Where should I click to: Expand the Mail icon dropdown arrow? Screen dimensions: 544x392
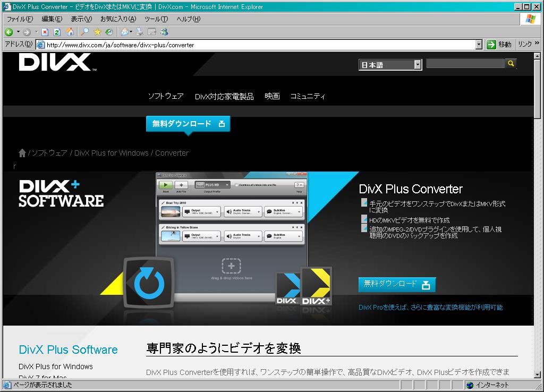pos(131,32)
